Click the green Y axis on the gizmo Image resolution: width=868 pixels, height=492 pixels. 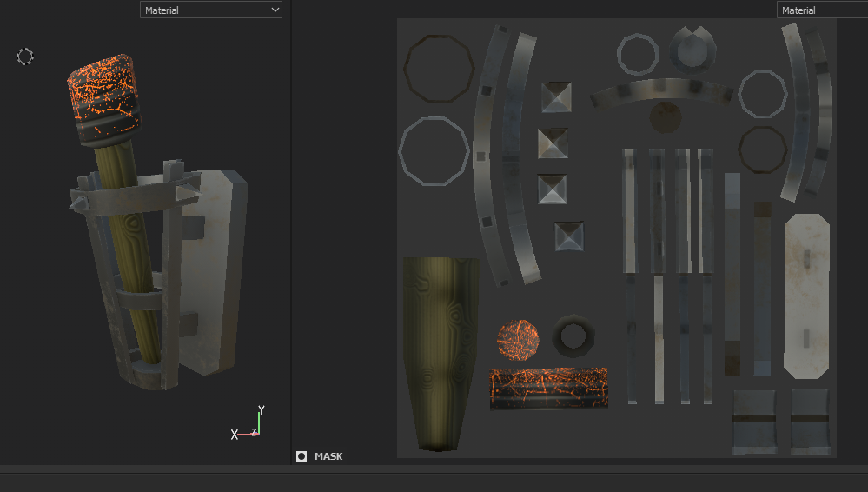[x=260, y=417]
